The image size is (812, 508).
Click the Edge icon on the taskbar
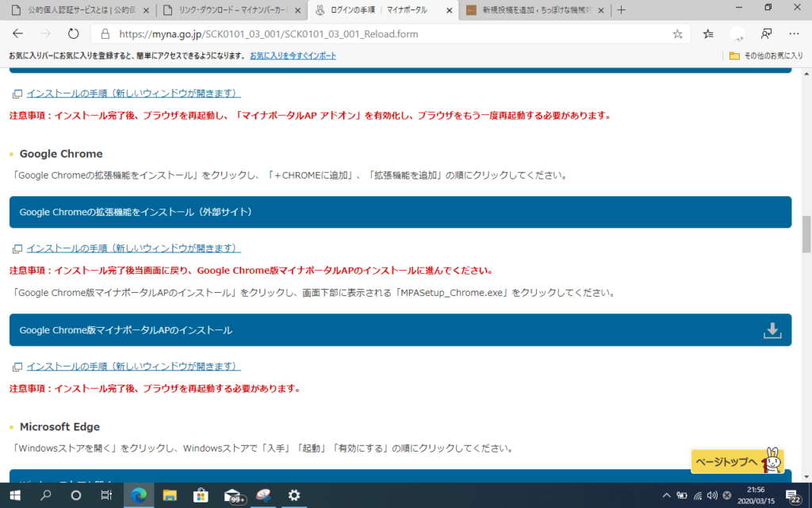(139, 495)
